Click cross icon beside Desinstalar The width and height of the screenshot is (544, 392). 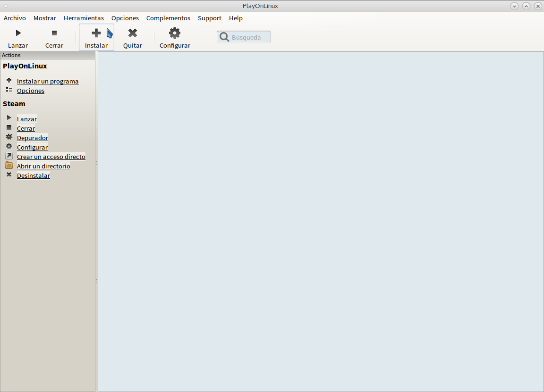(x=9, y=175)
